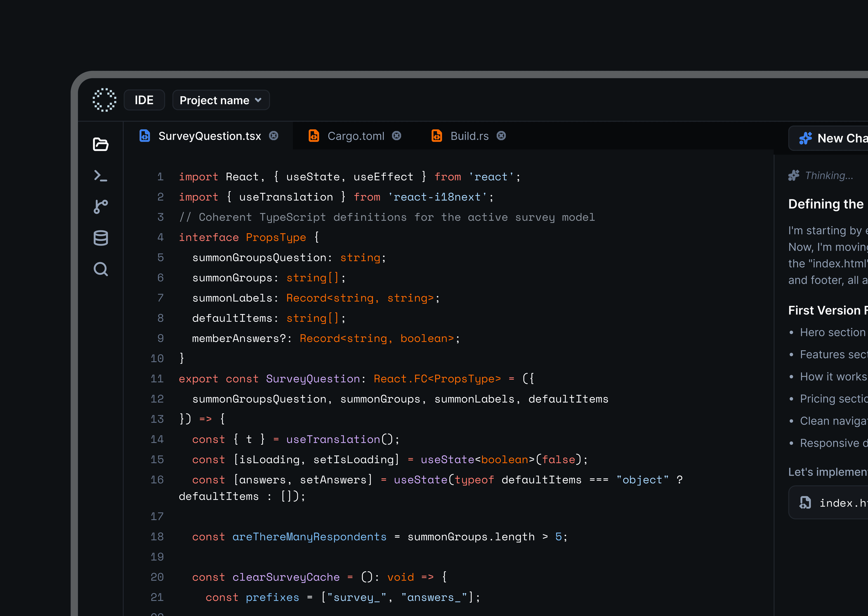Screen dimensions: 868x616
Task: Click 'memberAnswers?' on line 9
Action: pos(239,338)
